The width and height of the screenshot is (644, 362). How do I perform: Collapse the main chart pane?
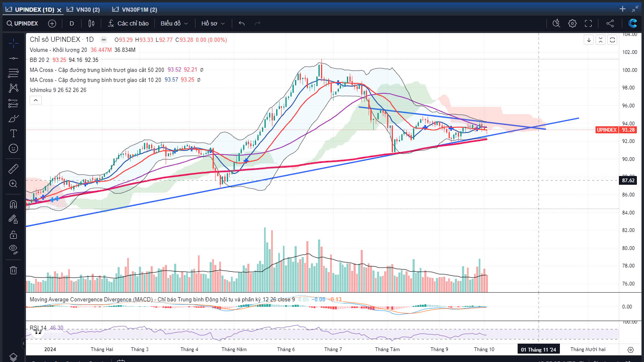tap(600, 40)
